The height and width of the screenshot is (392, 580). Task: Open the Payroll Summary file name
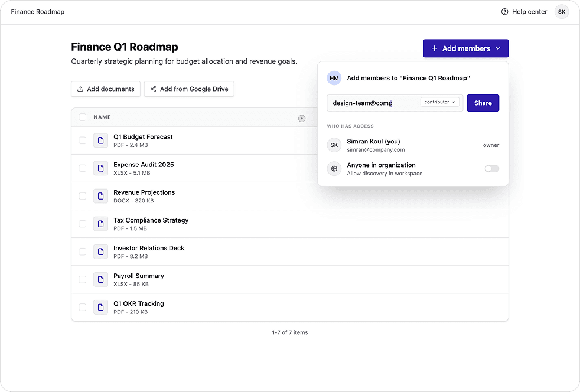[139, 276]
